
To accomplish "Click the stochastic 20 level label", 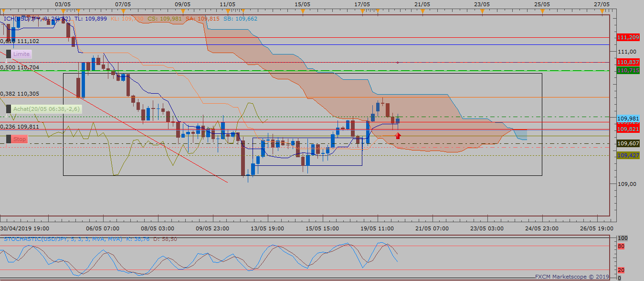I will coord(621,270).
